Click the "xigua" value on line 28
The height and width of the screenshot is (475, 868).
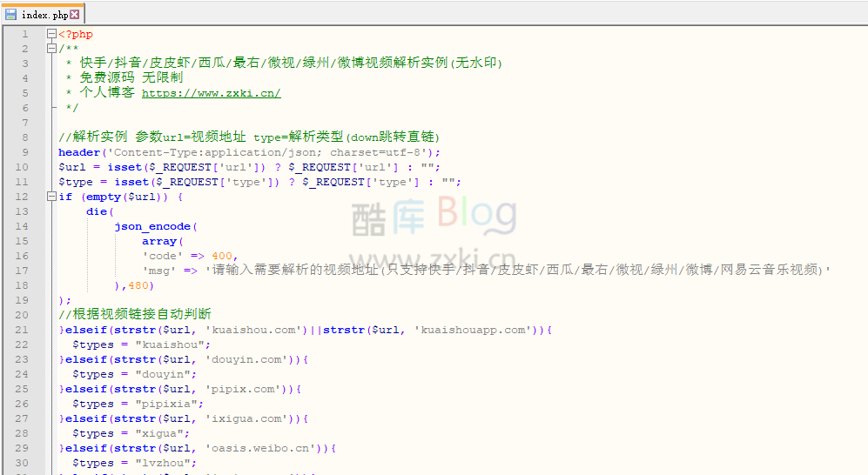(x=159, y=433)
